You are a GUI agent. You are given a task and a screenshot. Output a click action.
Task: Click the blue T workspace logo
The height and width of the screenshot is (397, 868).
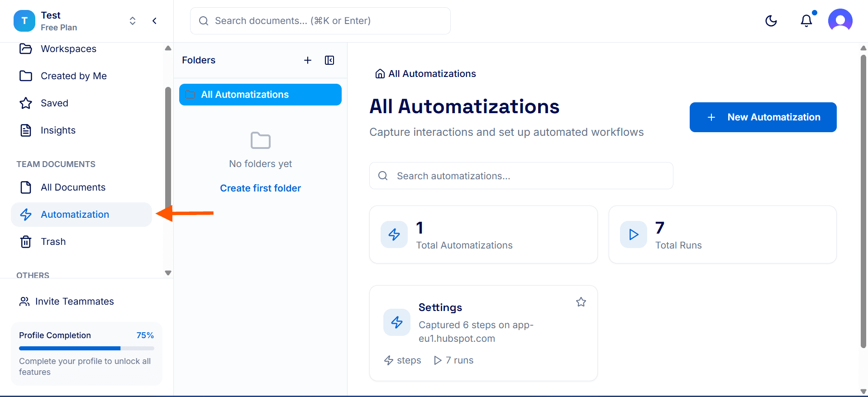[x=24, y=21]
